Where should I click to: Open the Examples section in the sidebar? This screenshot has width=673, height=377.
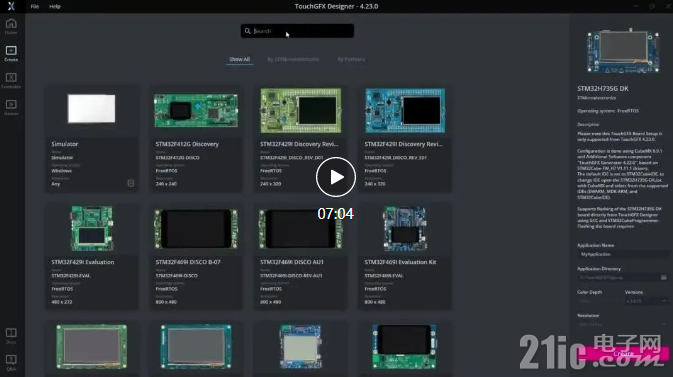[11, 80]
